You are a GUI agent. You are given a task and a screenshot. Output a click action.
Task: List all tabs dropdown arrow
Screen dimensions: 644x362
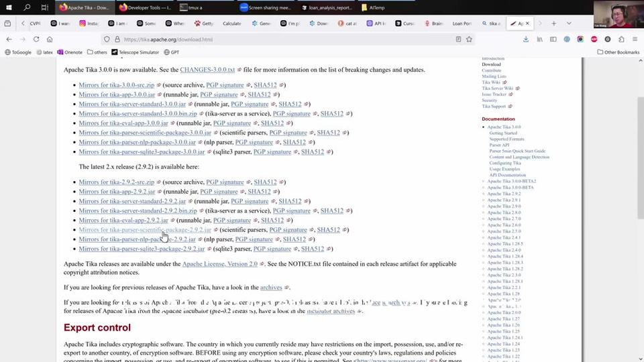(569, 23)
